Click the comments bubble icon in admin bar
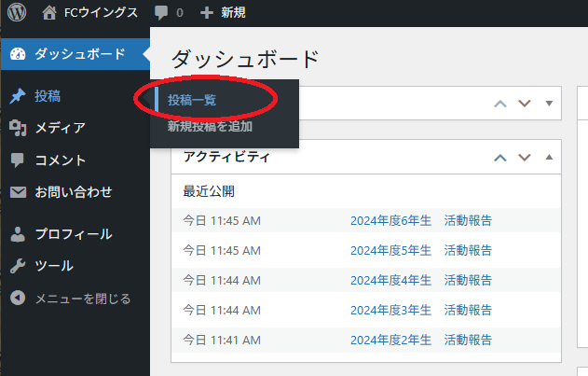 coord(162,13)
